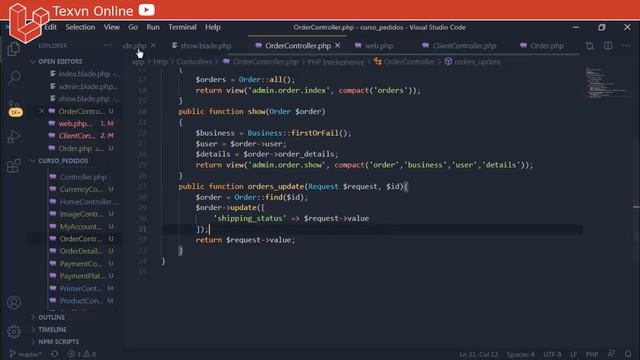Viewport: 640px width, 360px height.
Task: Click the orders_update breadcrumb
Action: coord(473,62)
